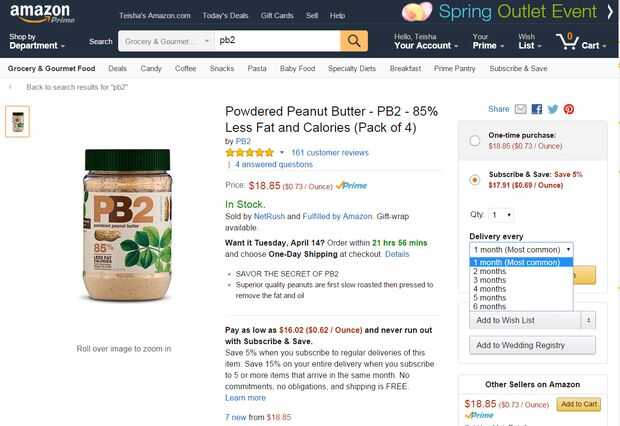This screenshot has height=426, width=620.
Task: Click Add to Wedding Registry button
Action: point(532,345)
